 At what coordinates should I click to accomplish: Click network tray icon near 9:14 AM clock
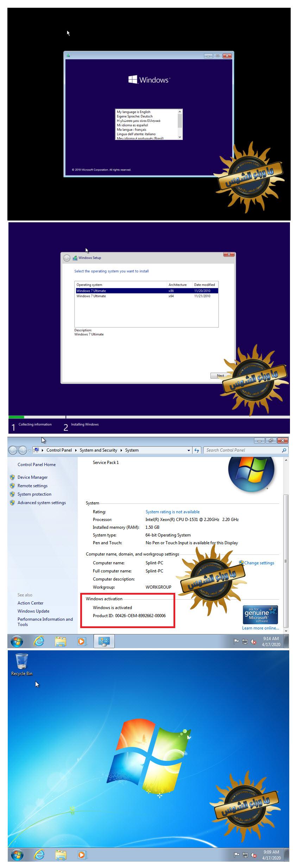(245, 641)
